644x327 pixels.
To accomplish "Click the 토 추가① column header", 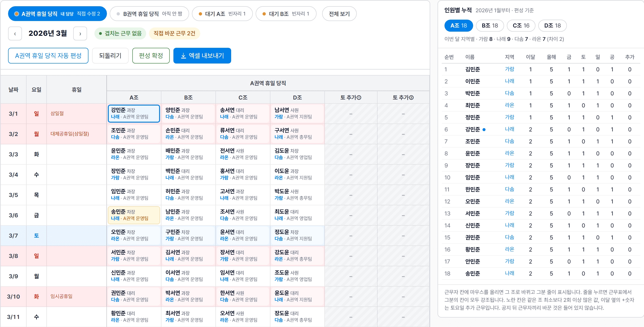I will click(x=351, y=97).
